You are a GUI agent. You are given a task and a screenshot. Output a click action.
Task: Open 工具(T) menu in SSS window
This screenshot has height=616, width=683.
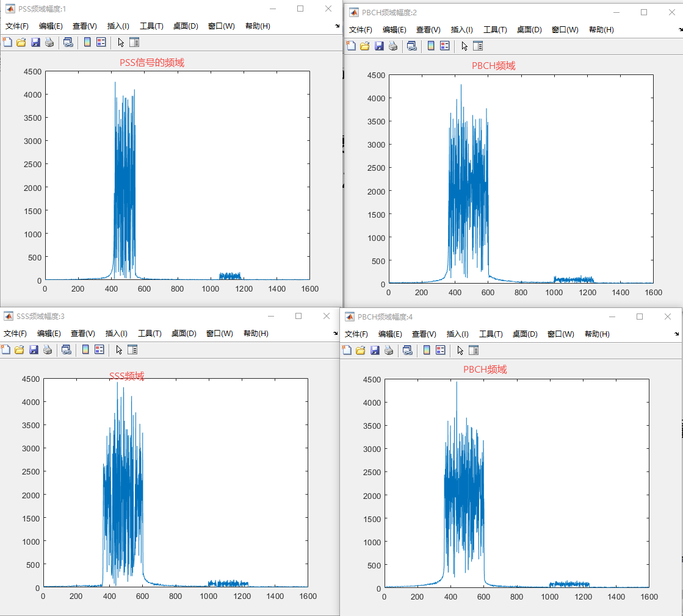pos(150,334)
